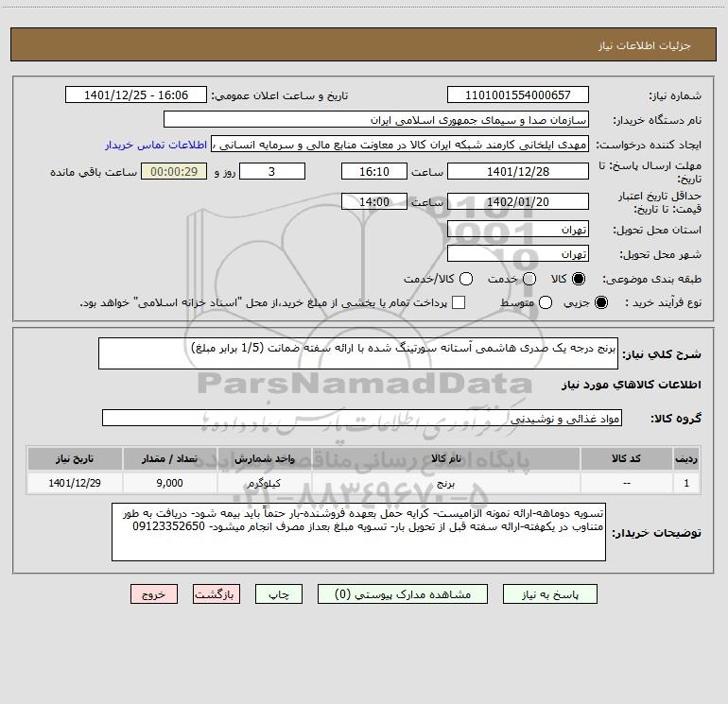The image size is (728, 704).
Task: Click the نام کالا column header
Action: click(445, 458)
